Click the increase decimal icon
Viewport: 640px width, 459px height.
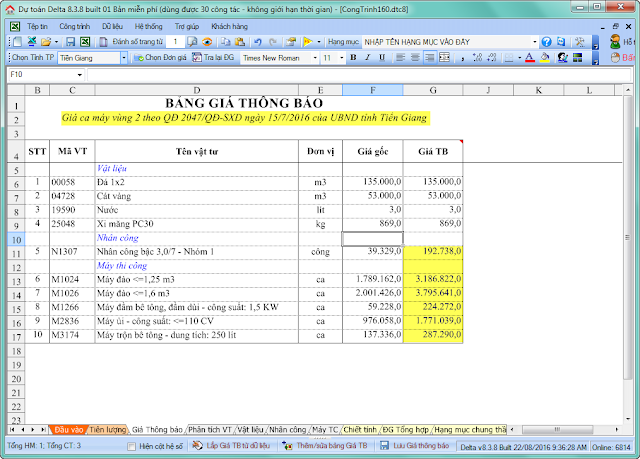[x=477, y=58]
